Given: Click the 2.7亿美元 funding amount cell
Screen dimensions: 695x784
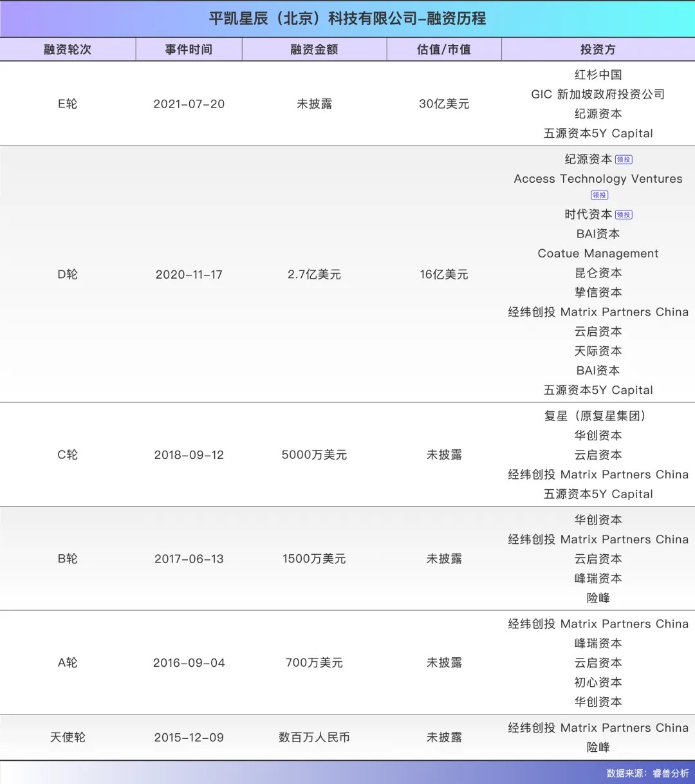Looking at the screenshot, I should (x=314, y=274).
